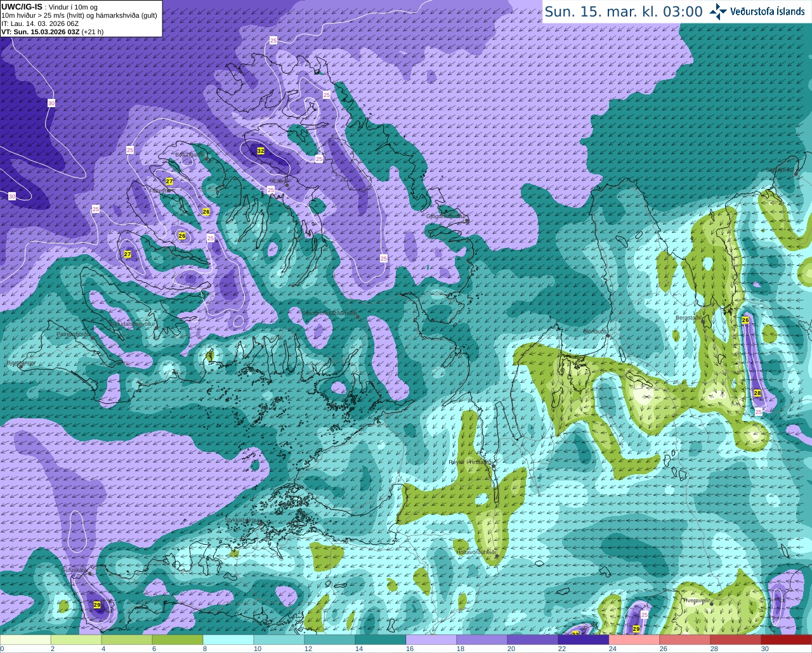Click the Hveravellir station label
The width and height of the screenshot is (812, 653).
click(x=696, y=600)
